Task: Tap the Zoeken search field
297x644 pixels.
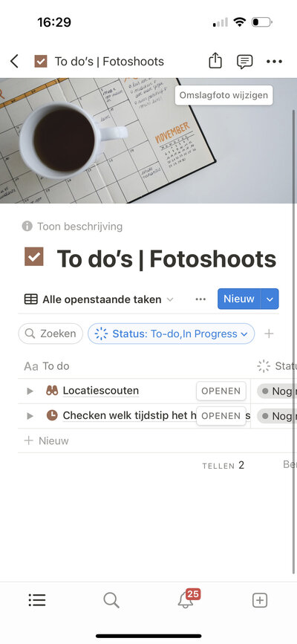Action: 50,334
